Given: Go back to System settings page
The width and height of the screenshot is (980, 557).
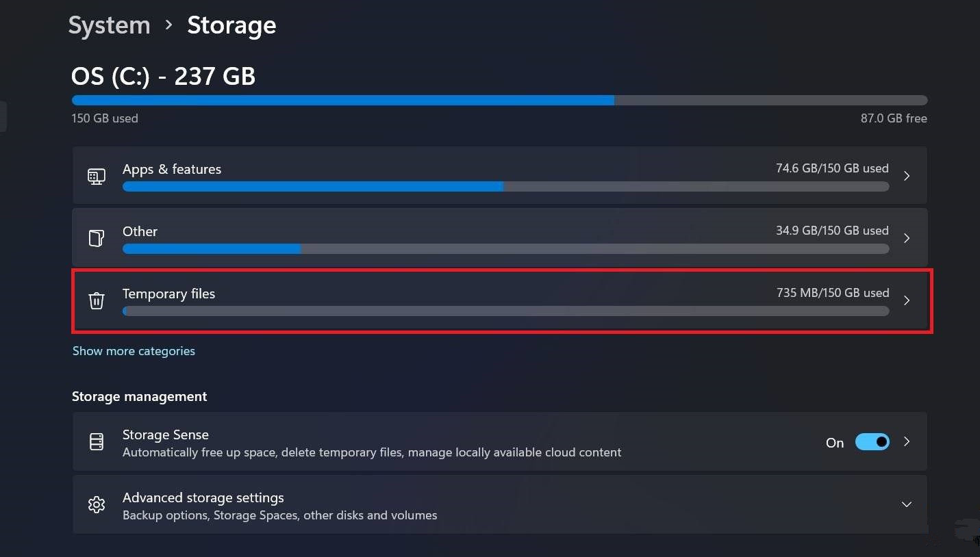Looking at the screenshot, I should [x=109, y=25].
